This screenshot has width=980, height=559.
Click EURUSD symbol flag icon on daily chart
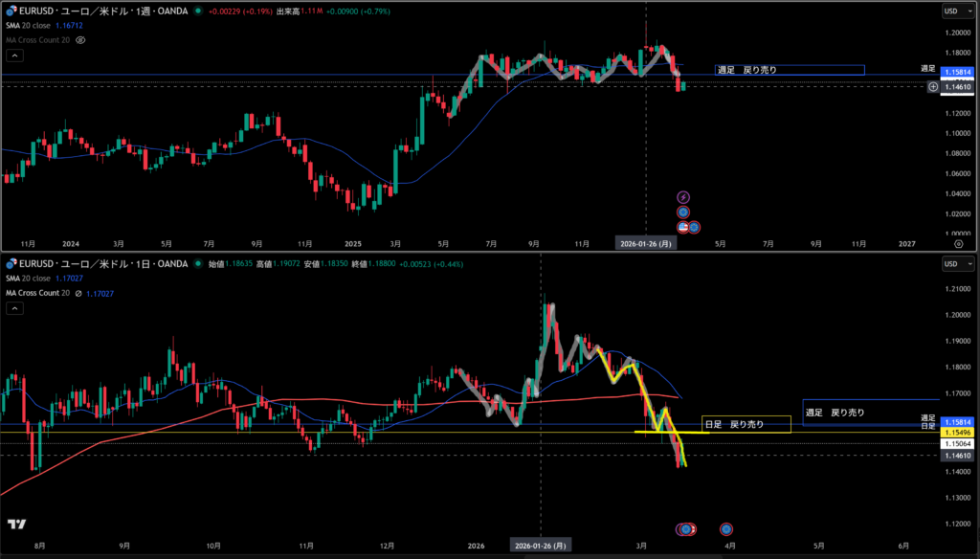[10, 264]
